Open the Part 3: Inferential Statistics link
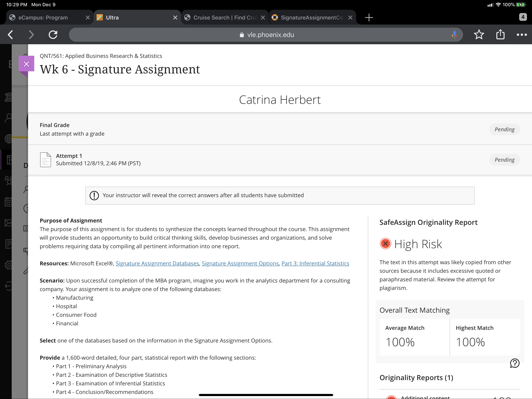The image size is (532, 399). pyautogui.click(x=315, y=264)
